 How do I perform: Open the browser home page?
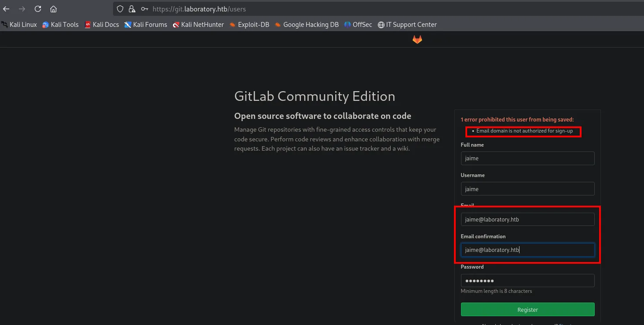53,9
